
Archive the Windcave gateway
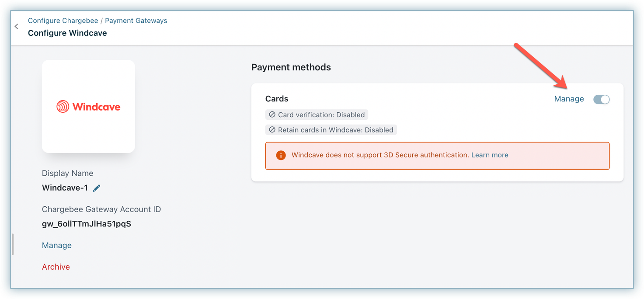click(x=56, y=267)
